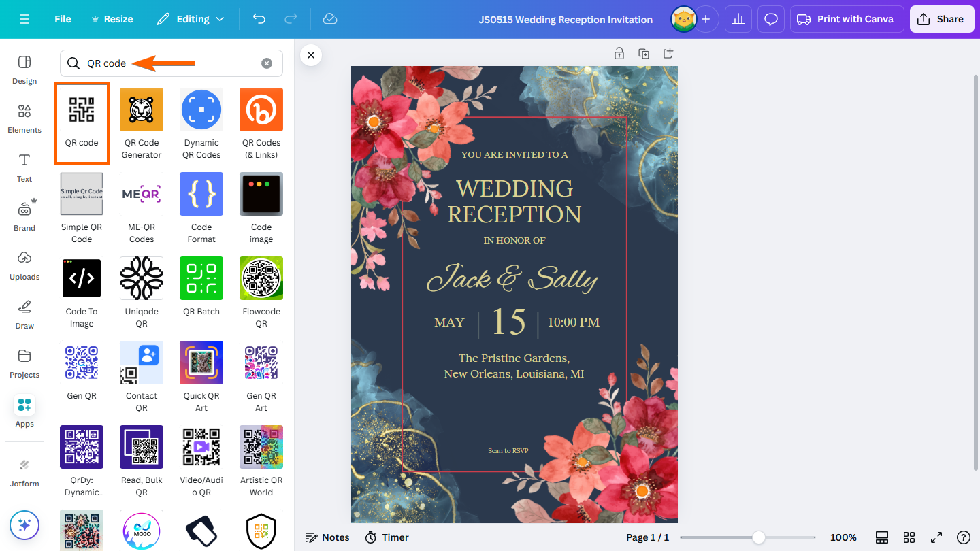
Task: Undo the last action
Action: click(x=259, y=19)
